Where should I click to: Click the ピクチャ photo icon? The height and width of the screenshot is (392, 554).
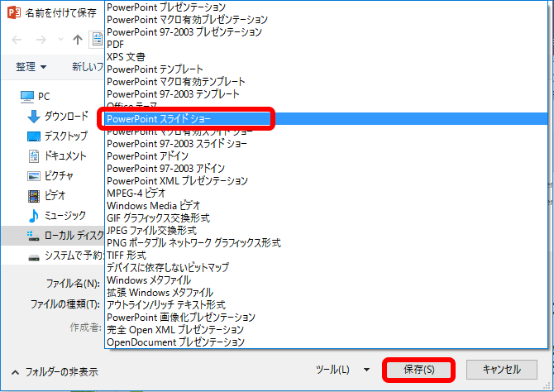34,176
